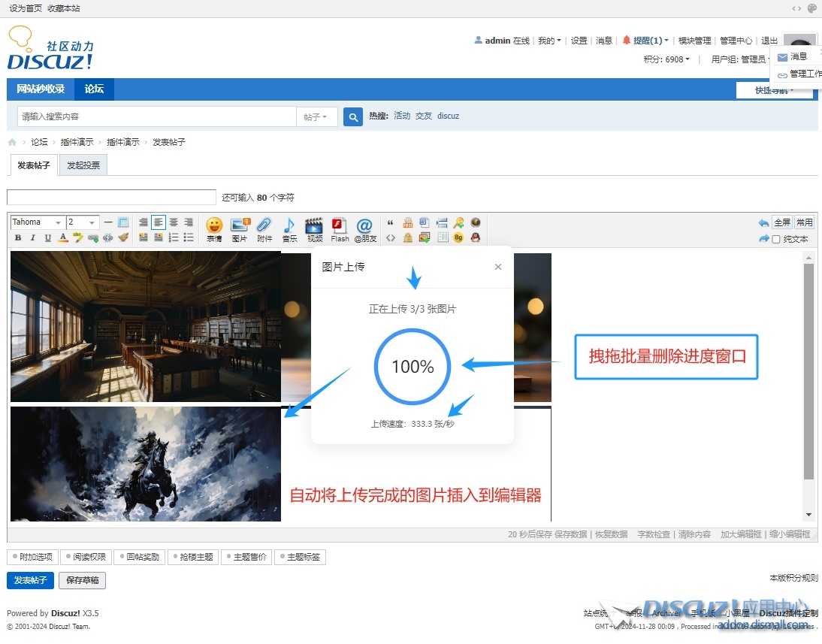Mention a friend with @朋友 icon

pyautogui.click(x=365, y=228)
